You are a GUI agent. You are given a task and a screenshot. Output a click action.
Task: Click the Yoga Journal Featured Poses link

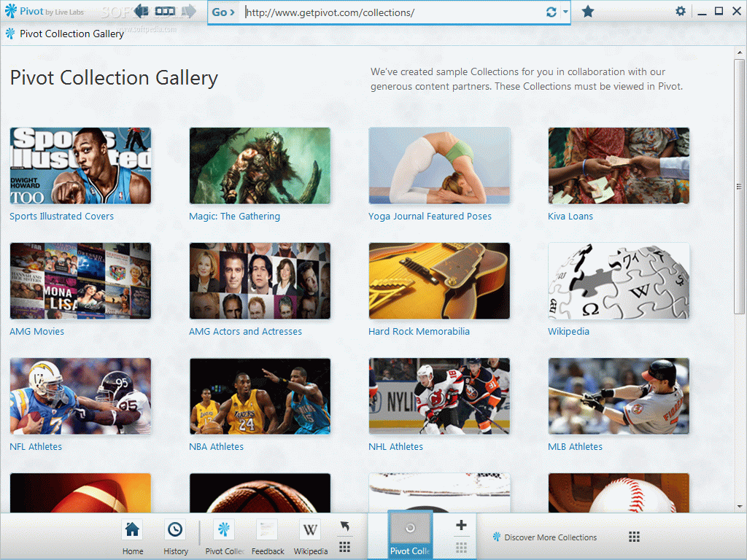(x=430, y=216)
